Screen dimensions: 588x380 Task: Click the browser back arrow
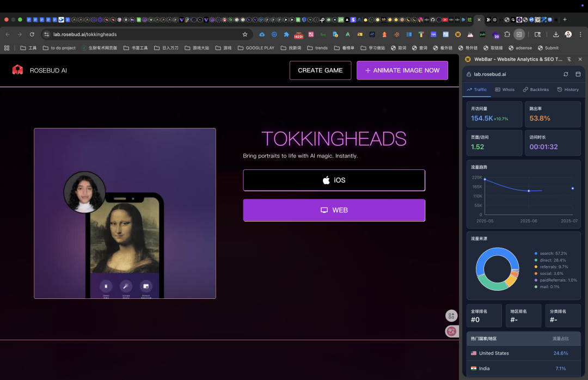pos(8,34)
